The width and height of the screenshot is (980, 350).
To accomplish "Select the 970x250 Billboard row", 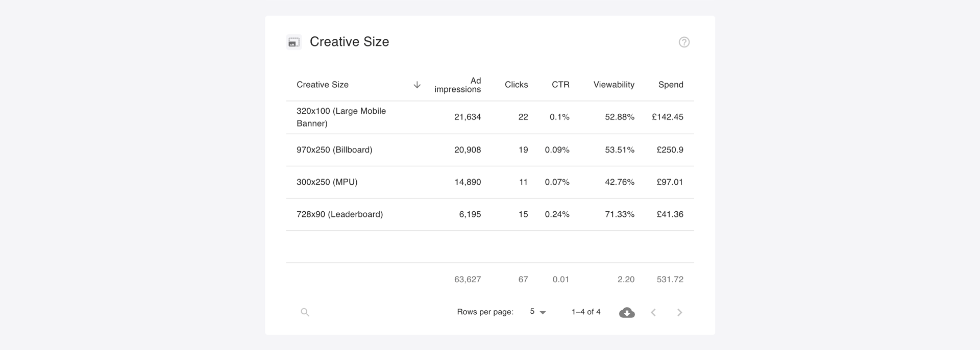I will (x=490, y=150).
